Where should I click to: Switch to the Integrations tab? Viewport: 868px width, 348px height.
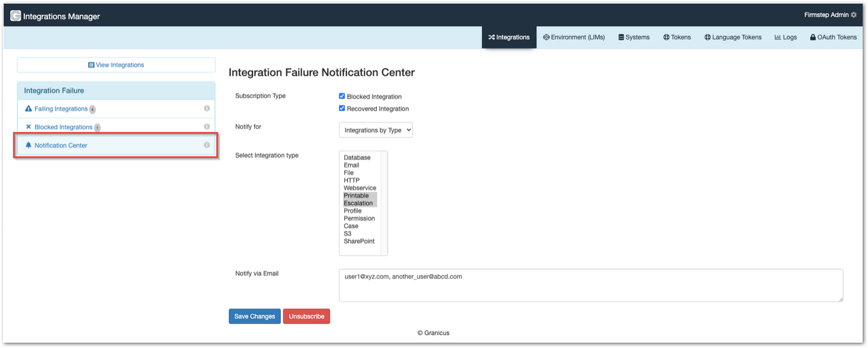click(509, 37)
